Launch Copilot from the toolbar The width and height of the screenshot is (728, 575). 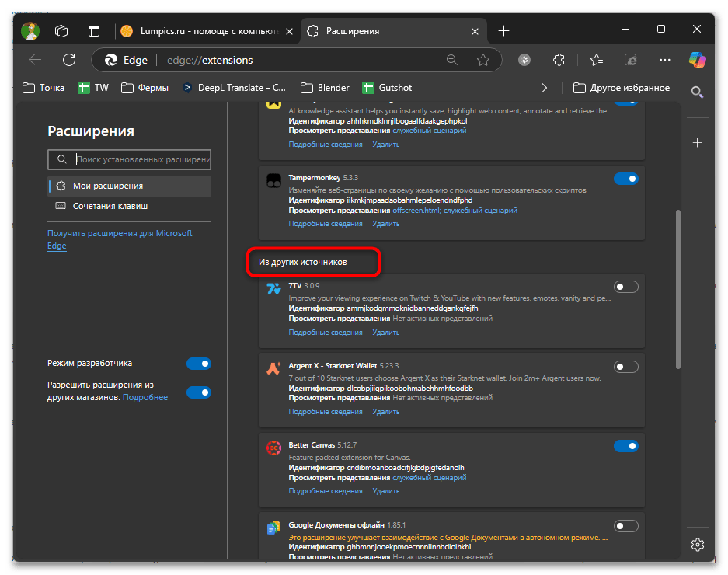point(698,60)
